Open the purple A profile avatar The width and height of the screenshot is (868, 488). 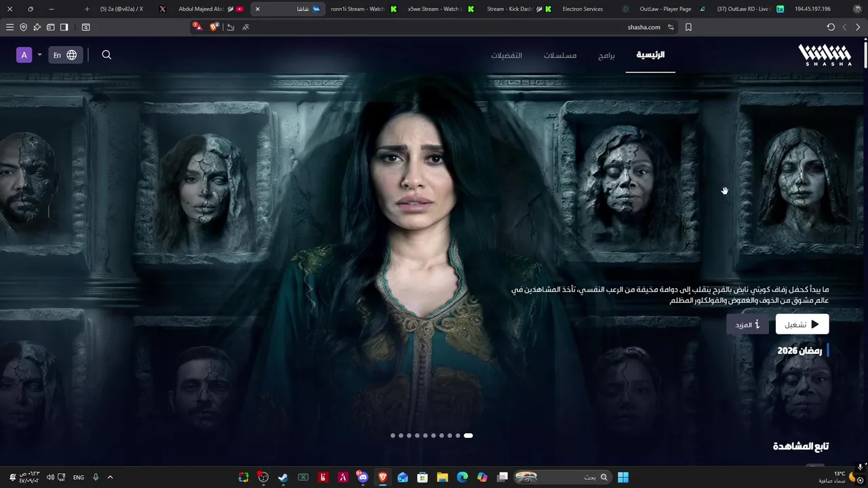(24, 55)
